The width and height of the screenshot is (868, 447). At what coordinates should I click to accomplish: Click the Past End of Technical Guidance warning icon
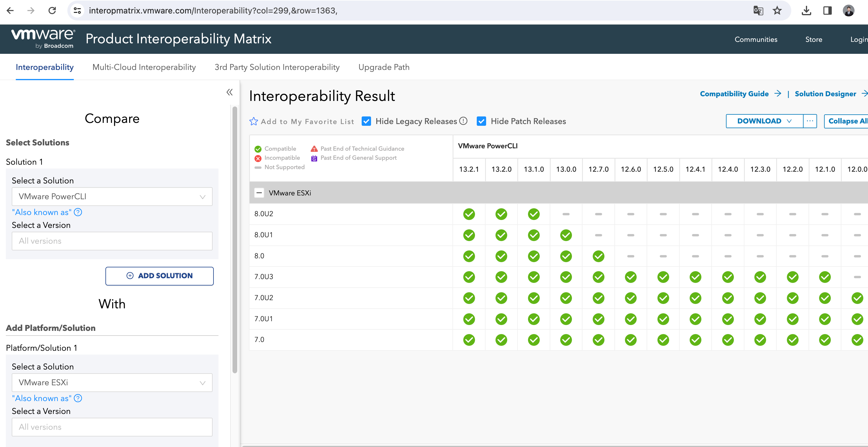315,149
